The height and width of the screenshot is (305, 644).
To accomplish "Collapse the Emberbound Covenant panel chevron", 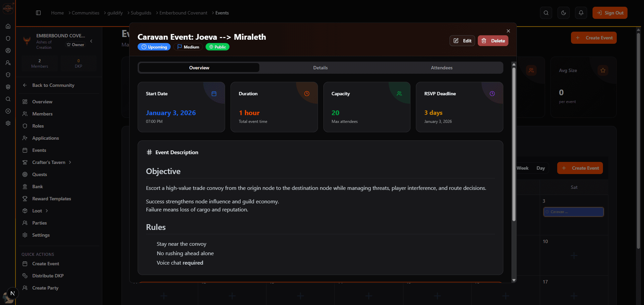I will click(91, 41).
